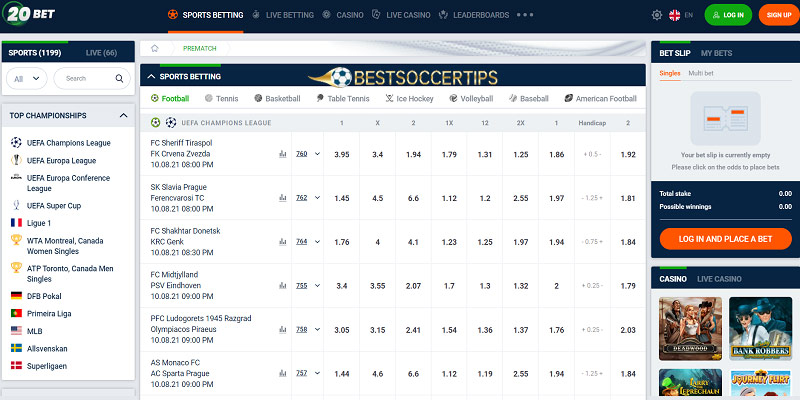The height and width of the screenshot is (400, 800).
Task: Collapse the Top Championships panel
Action: tap(123, 116)
